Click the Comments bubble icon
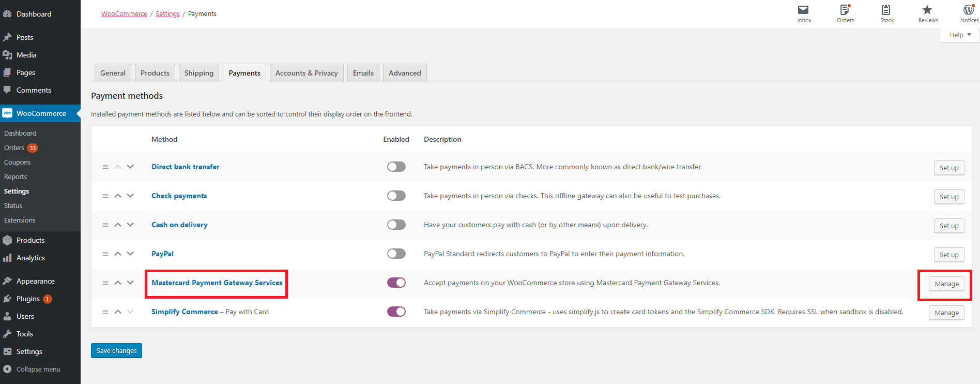Image resolution: width=980 pixels, height=384 pixels. [7, 90]
